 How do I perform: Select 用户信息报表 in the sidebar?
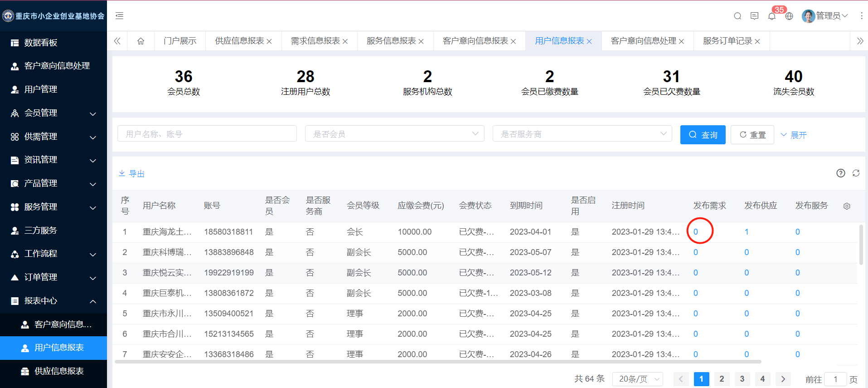pyautogui.click(x=53, y=348)
